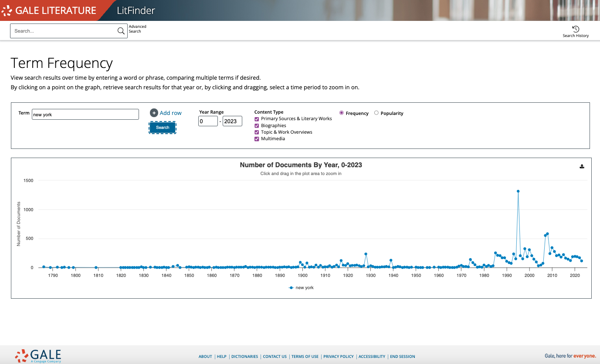
Task: Open Search History clock icon
Action: (x=576, y=29)
